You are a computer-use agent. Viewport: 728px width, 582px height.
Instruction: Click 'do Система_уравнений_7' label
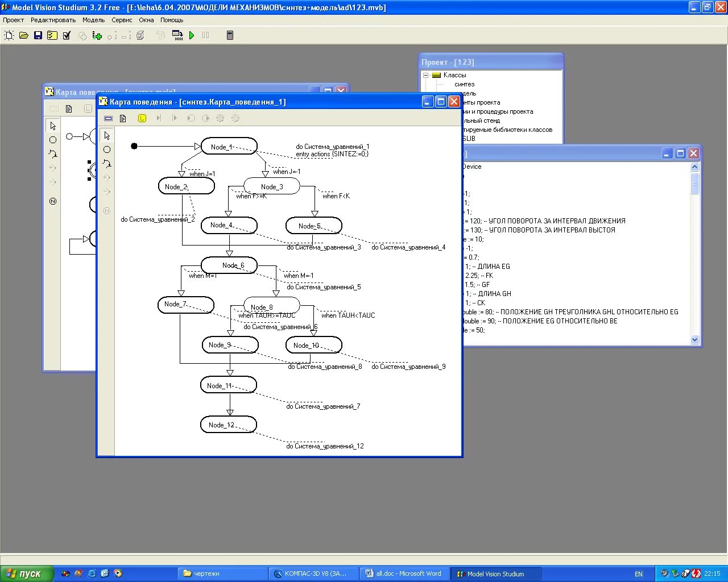click(323, 406)
